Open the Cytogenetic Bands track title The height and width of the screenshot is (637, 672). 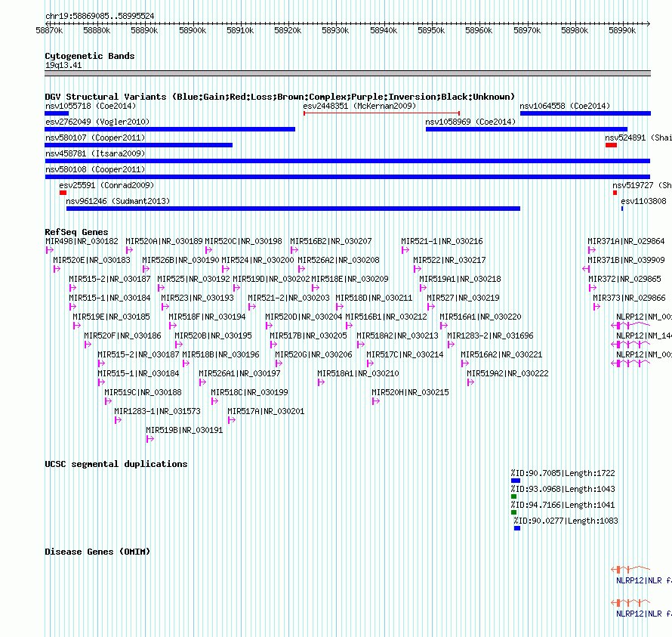(x=90, y=56)
